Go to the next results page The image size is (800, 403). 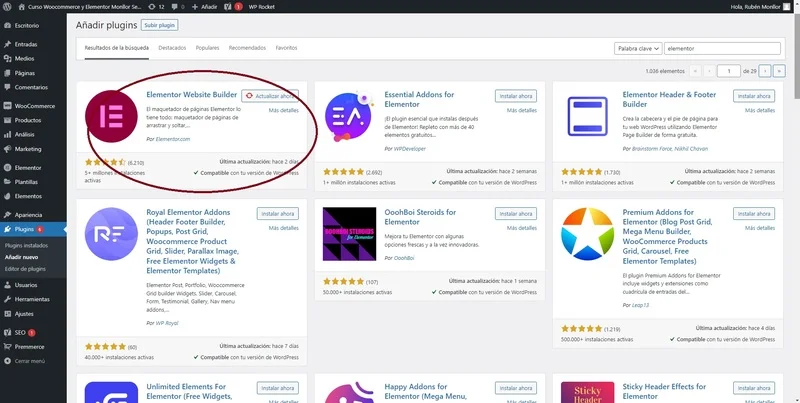pyautogui.click(x=764, y=71)
